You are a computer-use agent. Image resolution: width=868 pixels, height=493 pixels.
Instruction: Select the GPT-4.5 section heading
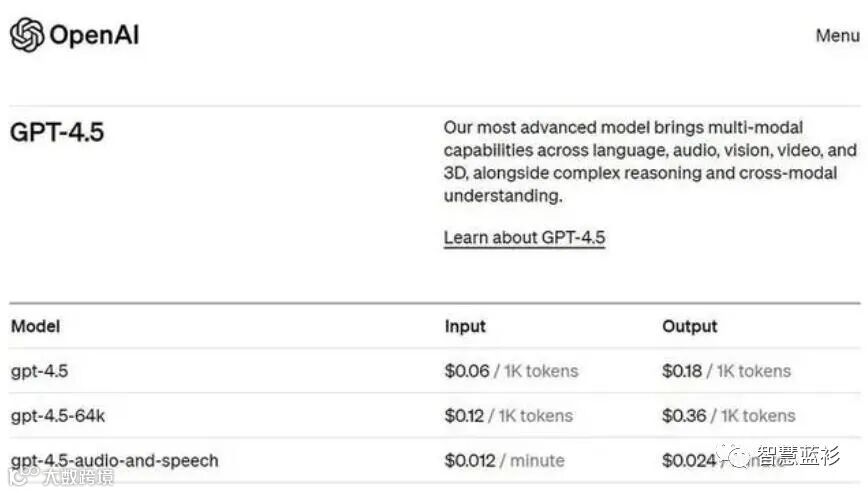pos(57,133)
